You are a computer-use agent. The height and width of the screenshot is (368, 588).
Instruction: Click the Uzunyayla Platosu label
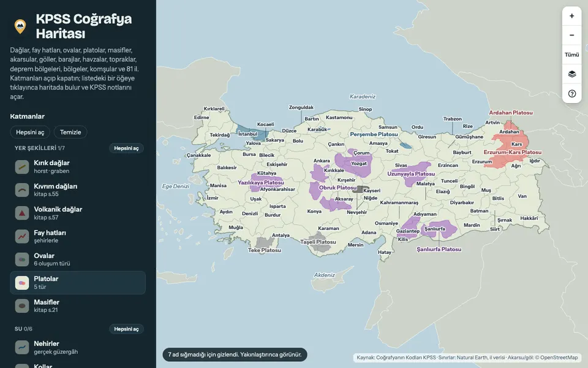tap(411, 174)
